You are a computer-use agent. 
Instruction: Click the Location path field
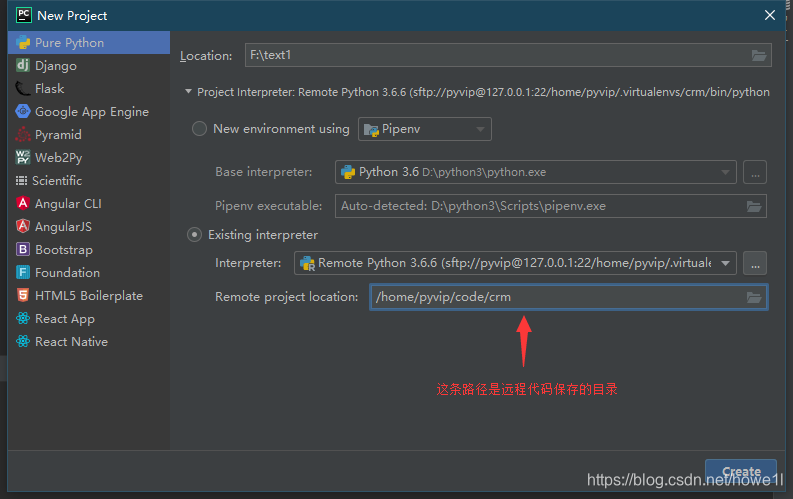point(508,55)
